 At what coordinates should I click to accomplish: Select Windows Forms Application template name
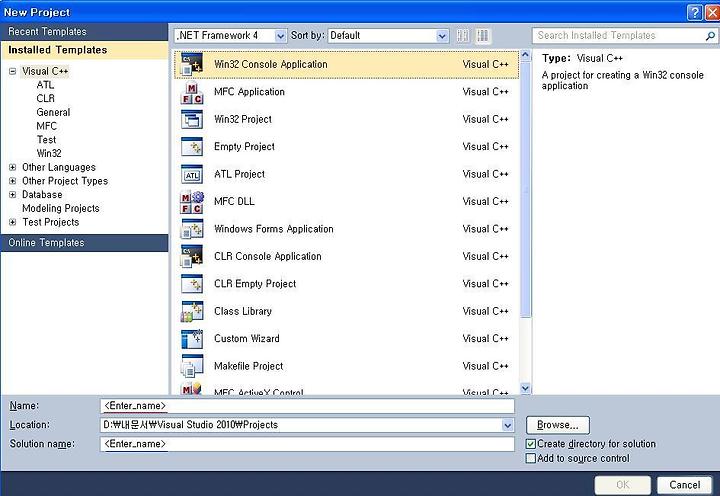click(274, 229)
